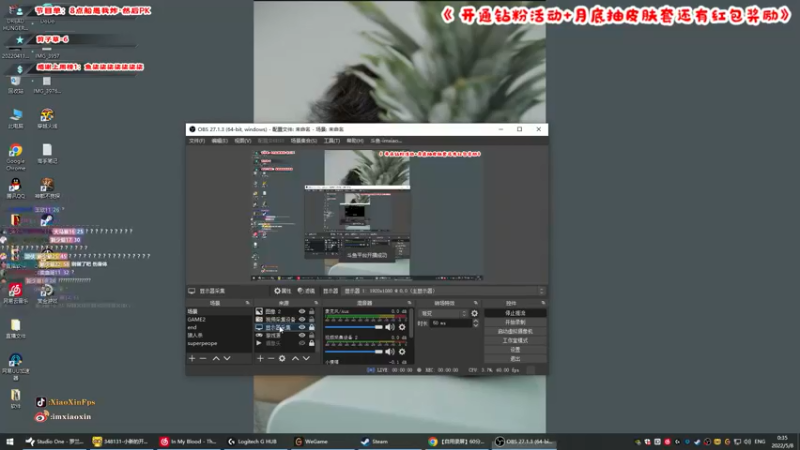The width and height of the screenshot is (800, 450).
Task: Pop out the 场景 dock panel
Action: tap(247, 303)
